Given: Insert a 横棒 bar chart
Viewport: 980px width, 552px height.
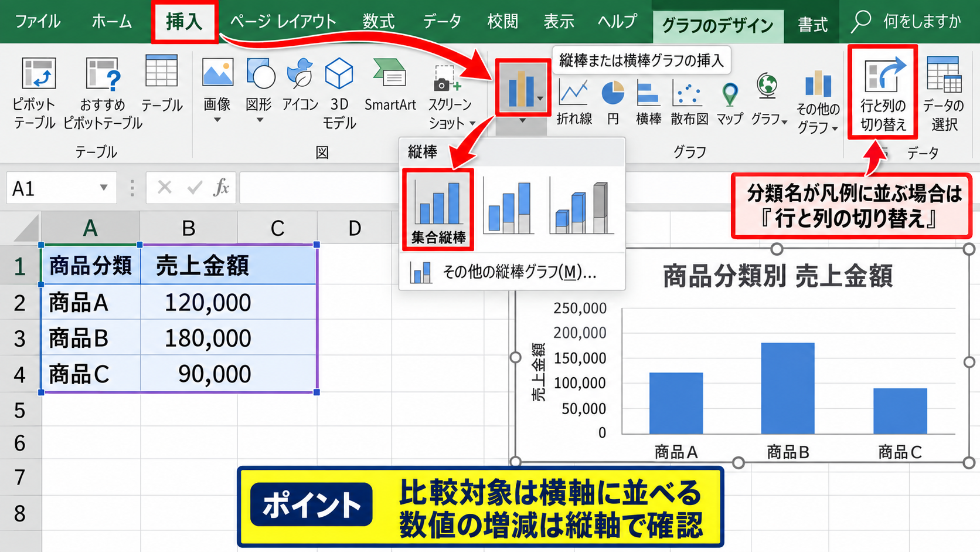Looking at the screenshot, I should pyautogui.click(x=648, y=103).
